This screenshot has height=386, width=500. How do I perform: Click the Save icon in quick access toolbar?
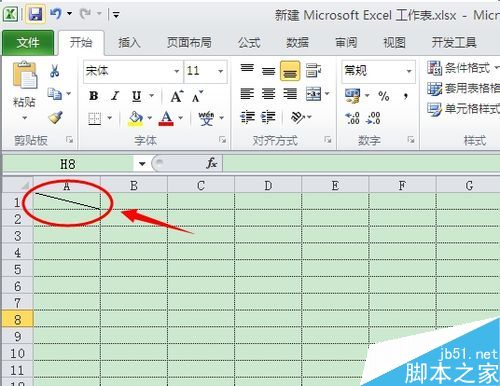[x=35, y=14]
